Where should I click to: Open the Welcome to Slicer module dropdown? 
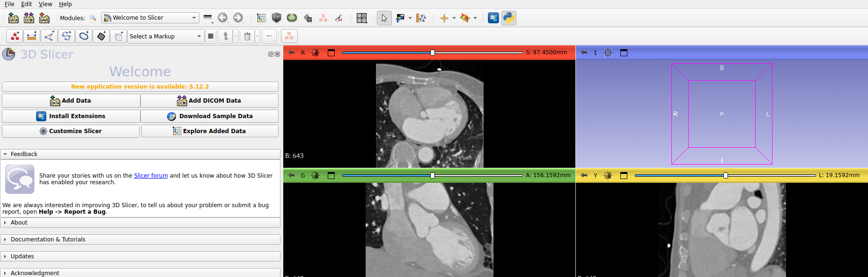click(x=150, y=18)
